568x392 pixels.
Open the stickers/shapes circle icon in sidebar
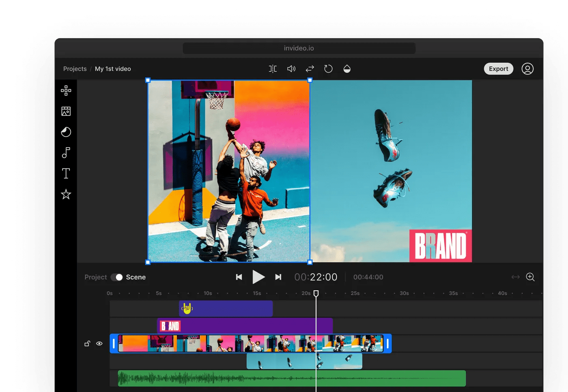coord(66,132)
